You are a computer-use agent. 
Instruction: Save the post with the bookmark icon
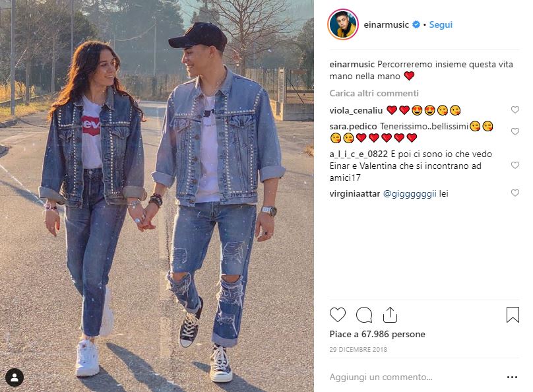(513, 315)
